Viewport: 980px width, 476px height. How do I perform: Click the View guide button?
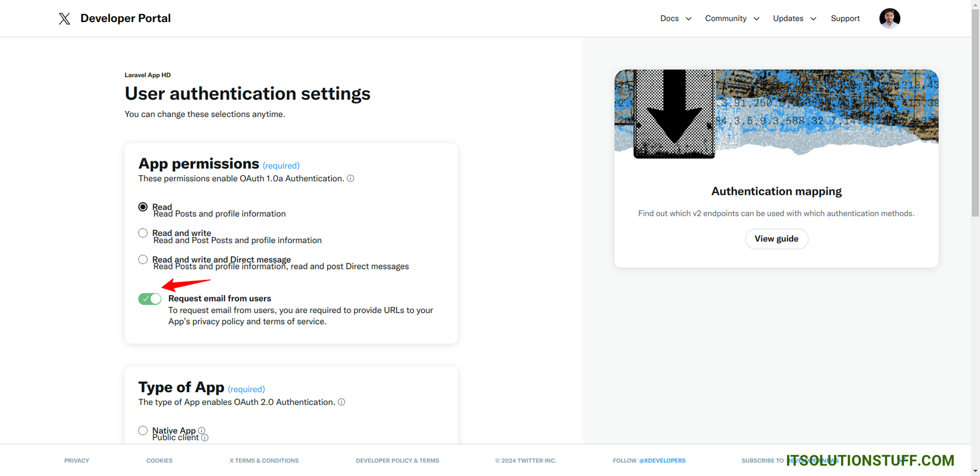coord(776,239)
